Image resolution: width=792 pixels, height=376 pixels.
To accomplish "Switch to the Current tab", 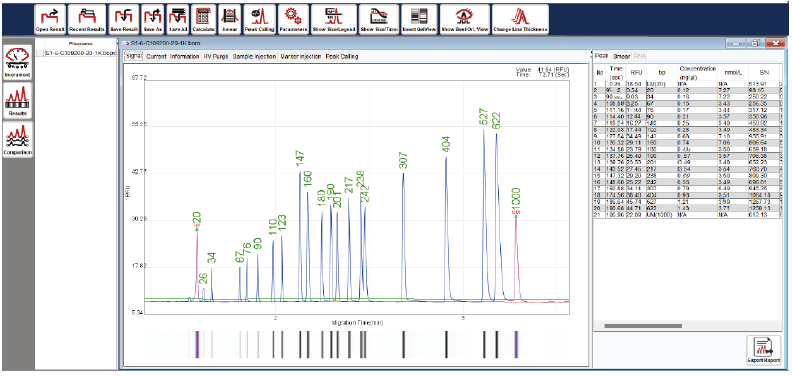I will pyautogui.click(x=156, y=57).
